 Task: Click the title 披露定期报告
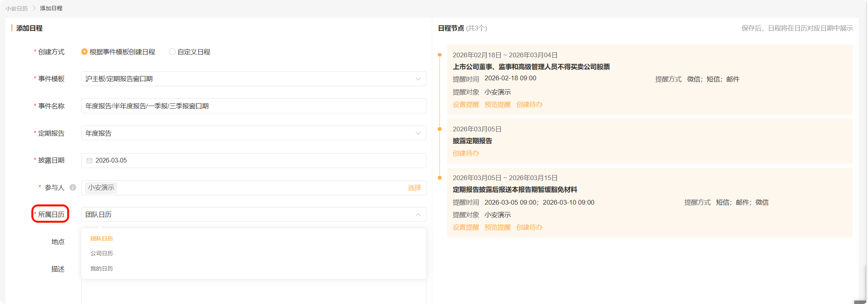[472, 141]
